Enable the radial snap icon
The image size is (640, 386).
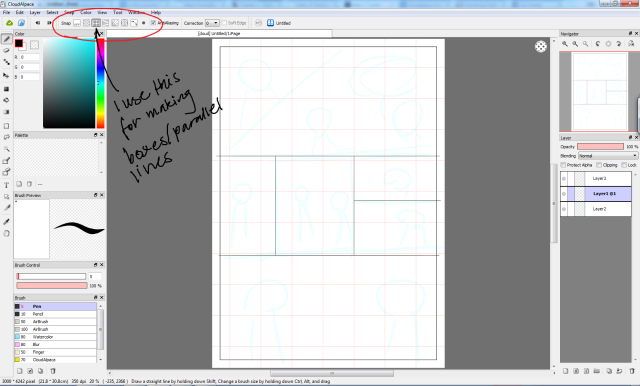pyautogui.click(x=115, y=23)
